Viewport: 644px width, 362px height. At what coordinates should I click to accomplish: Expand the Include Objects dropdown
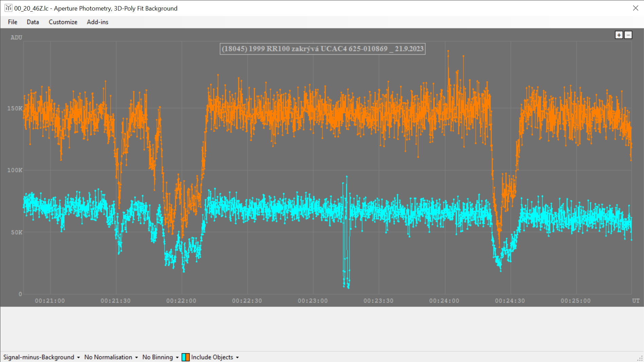[x=215, y=357]
